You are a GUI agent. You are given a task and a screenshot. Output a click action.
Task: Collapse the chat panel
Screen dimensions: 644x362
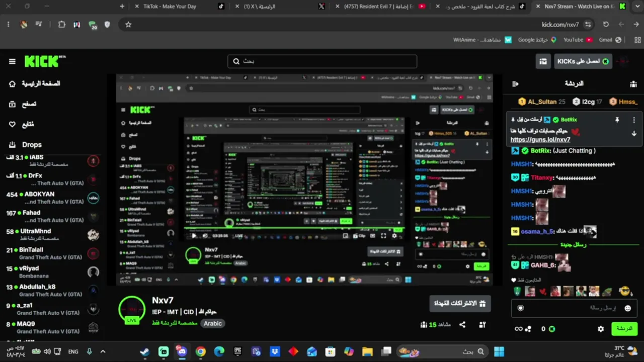pyautogui.click(x=515, y=84)
